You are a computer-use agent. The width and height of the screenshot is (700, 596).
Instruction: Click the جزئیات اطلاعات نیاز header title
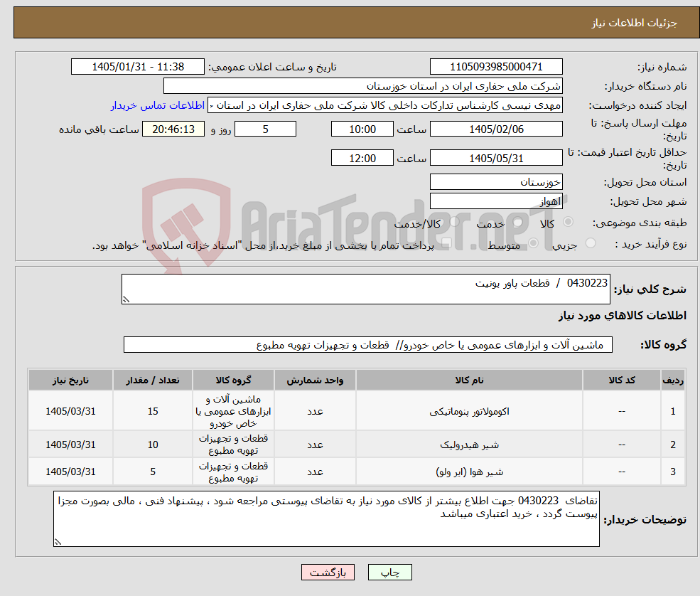tap(634, 23)
